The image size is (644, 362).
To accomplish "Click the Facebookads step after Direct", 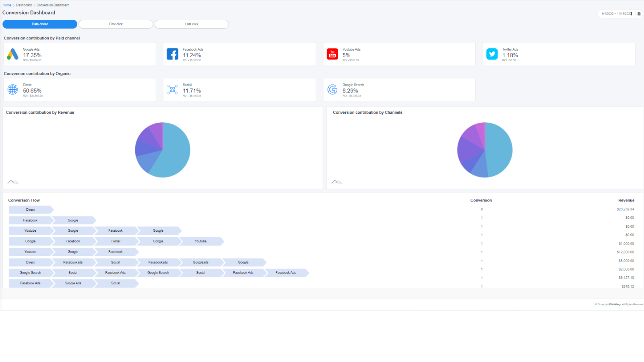I will (73, 262).
